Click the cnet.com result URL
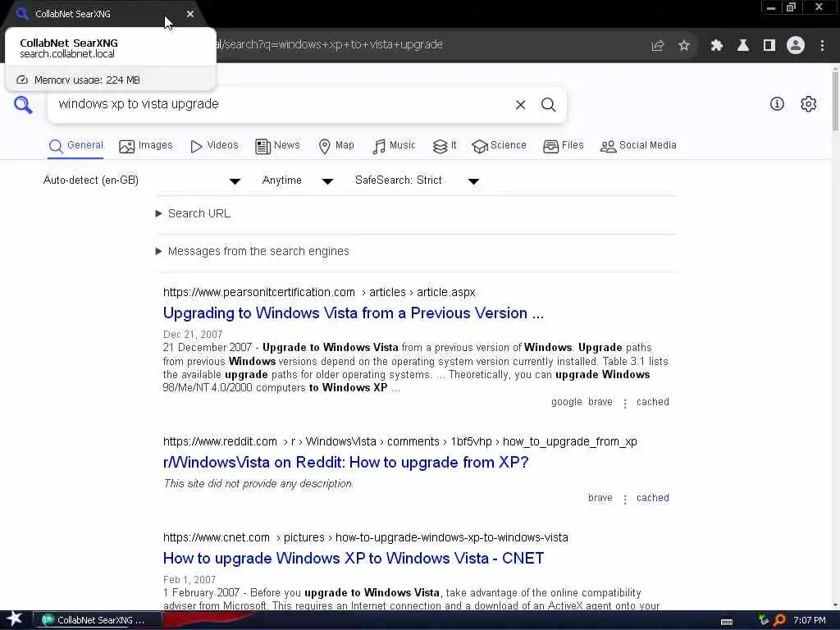The width and height of the screenshot is (840, 630). (x=365, y=538)
